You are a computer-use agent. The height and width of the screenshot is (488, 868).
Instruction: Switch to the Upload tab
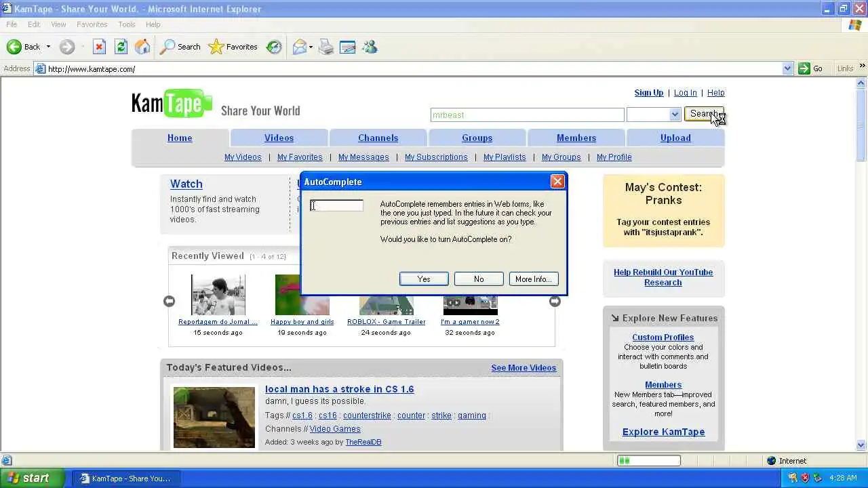(675, 138)
